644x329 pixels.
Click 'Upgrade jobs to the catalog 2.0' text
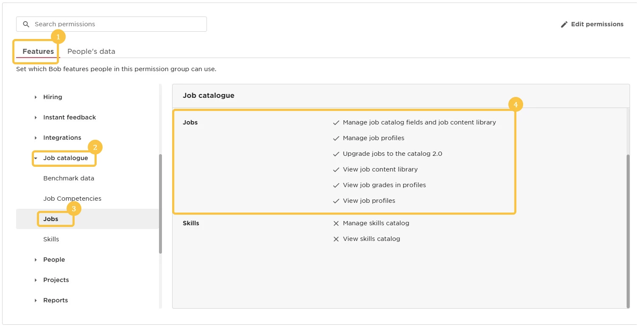coord(393,154)
